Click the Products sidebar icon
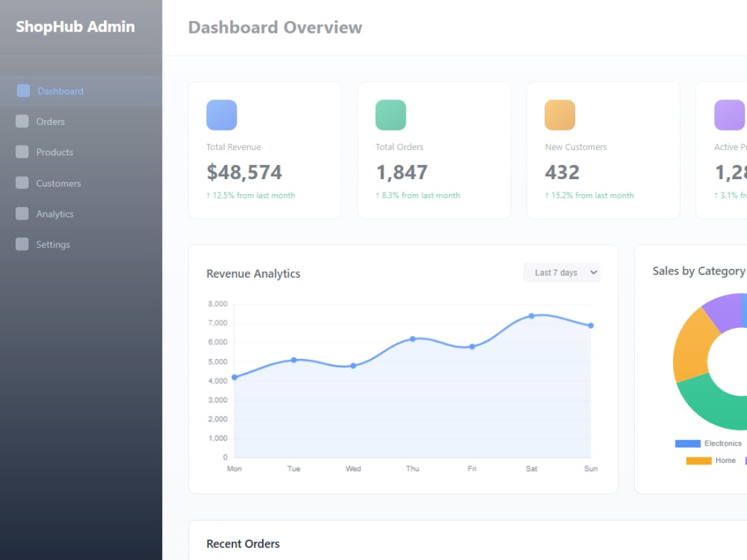Viewport: 747px width, 560px height. (x=22, y=152)
